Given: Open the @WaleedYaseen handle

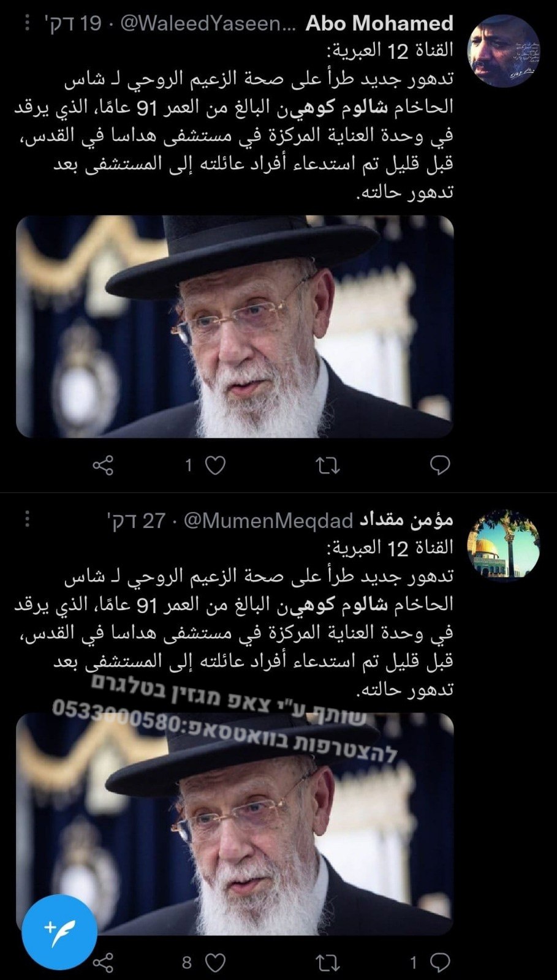Looking at the screenshot, I should coord(208,23).
